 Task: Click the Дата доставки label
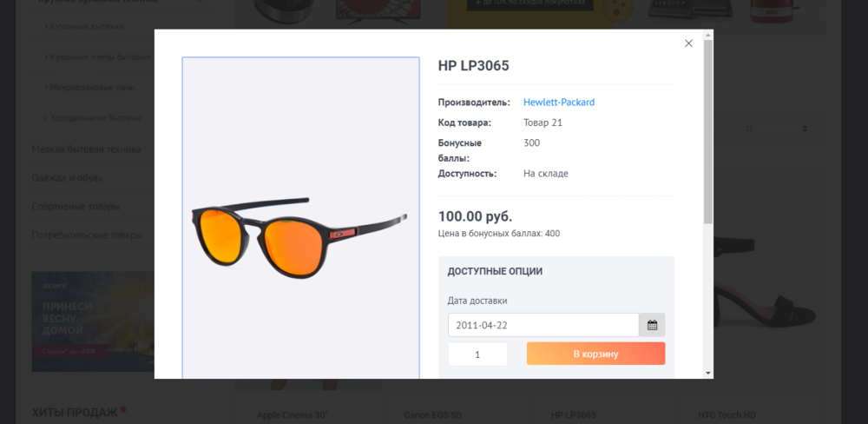pyautogui.click(x=477, y=301)
